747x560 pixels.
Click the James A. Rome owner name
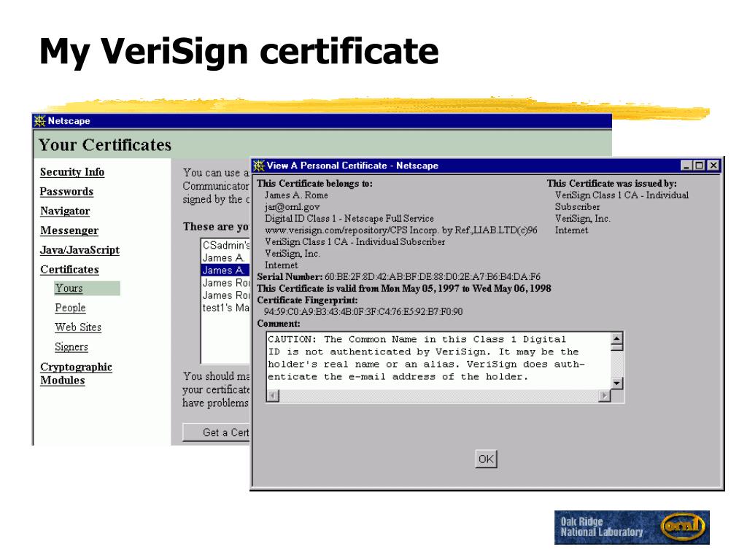point(296,195)
